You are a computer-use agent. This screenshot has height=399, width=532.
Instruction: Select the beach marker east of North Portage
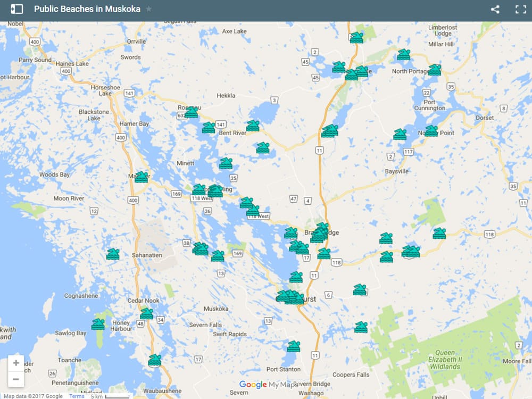coord(435,70)
